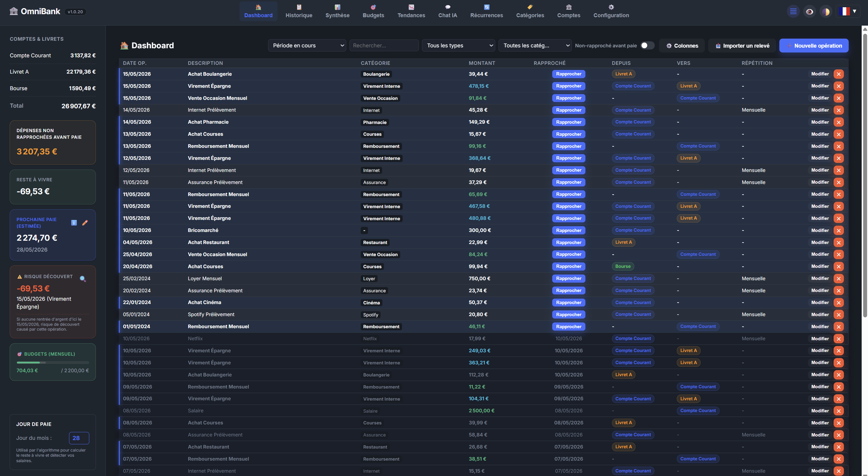
Task: Open the French flag language selector
Action: pos(847,11)
